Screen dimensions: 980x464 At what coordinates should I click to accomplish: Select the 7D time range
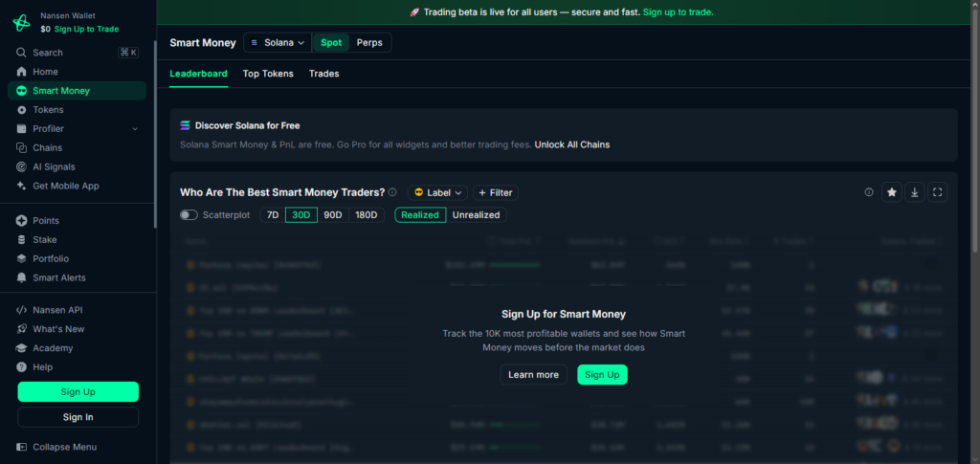pyautogui.click(x=273, y=215)
